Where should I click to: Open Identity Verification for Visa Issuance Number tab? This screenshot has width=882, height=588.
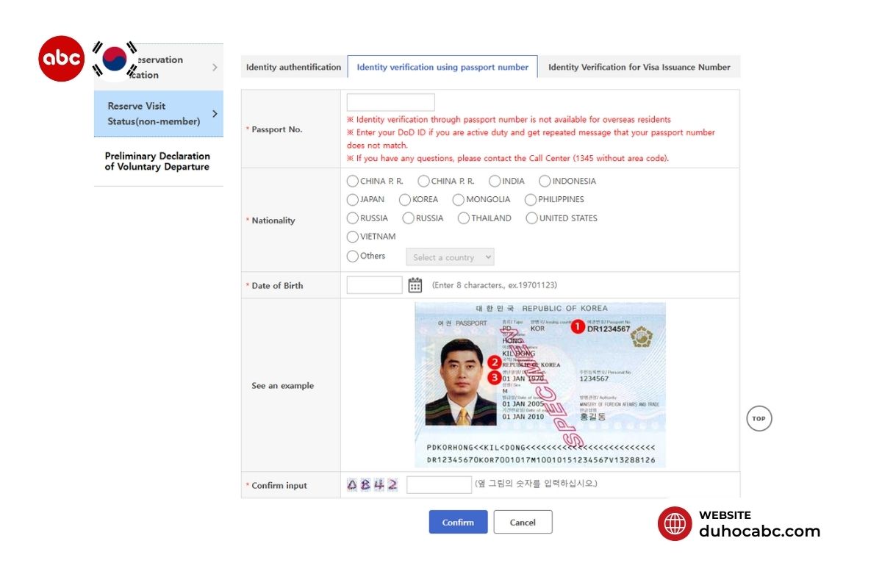[x=639, y=67]
